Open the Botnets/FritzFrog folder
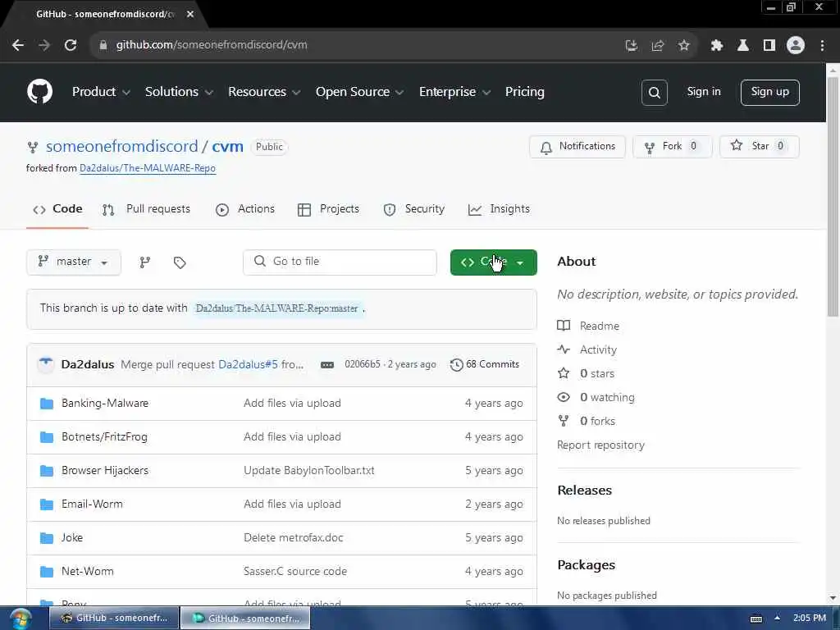Image resolution: width=840 pixels, height=630 pixels. [104, 437]
